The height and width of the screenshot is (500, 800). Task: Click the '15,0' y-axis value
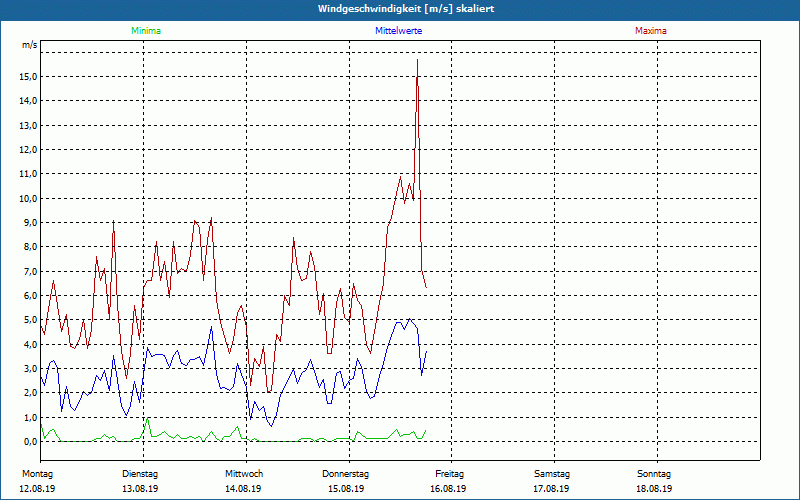pyautogui.click(x=28, y=77)
